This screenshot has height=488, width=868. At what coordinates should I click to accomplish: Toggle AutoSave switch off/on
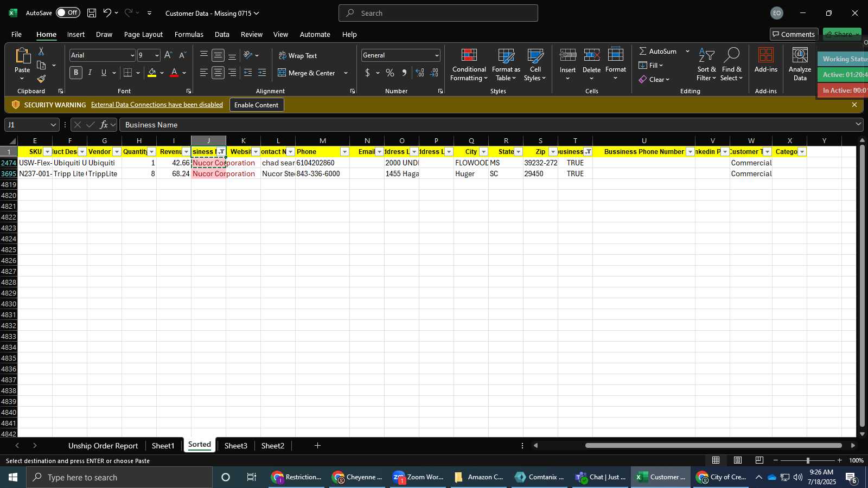[x=68, y=12]
